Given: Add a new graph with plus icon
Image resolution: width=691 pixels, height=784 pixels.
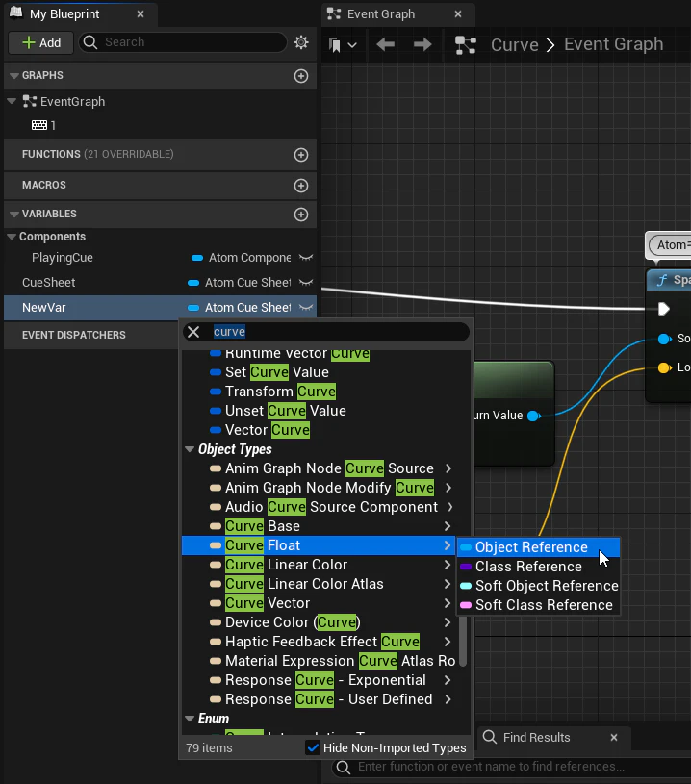Looking at the screenshot, I should (x=300, y=76).
